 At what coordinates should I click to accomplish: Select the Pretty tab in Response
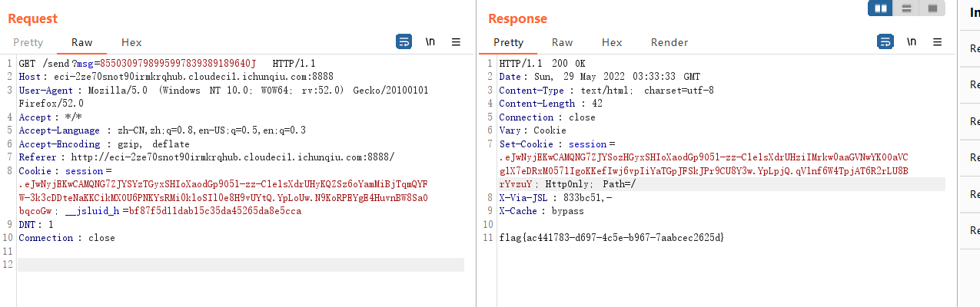(508, 43)
